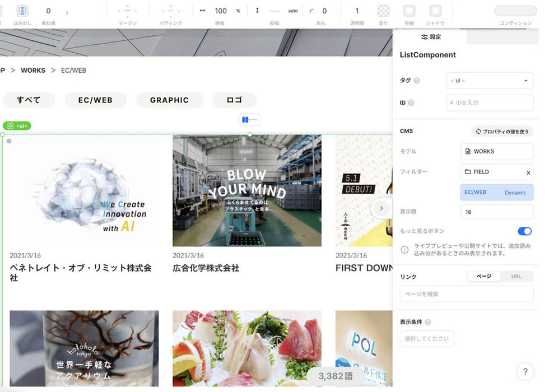Open the We Create Innovation with AI thumbnail

click(84, 191)
